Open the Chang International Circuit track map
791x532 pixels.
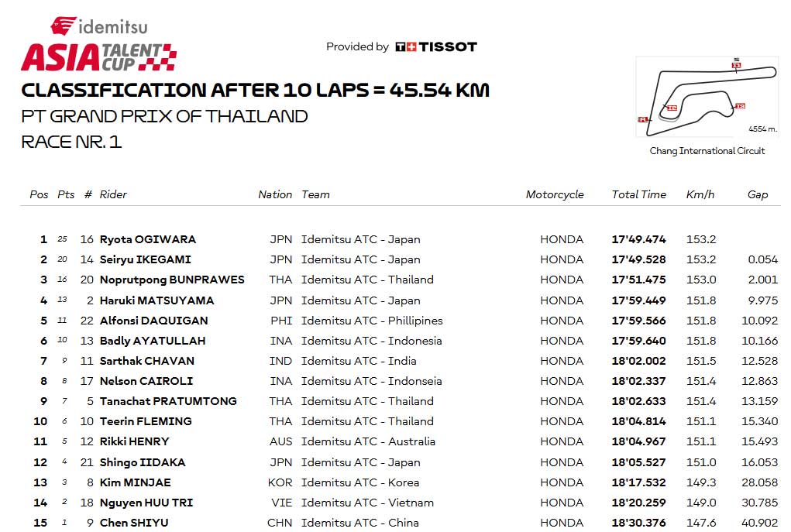(x=707, y=97)
